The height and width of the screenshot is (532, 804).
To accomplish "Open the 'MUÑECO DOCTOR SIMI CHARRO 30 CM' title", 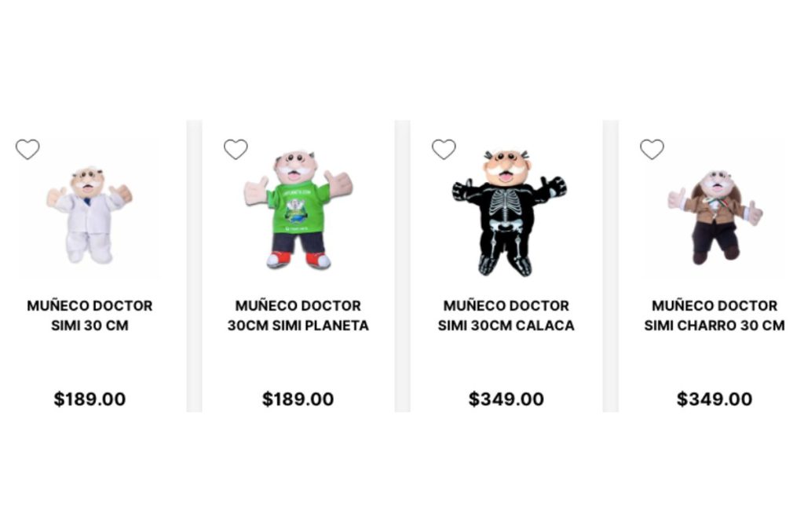I will point(714,315).
